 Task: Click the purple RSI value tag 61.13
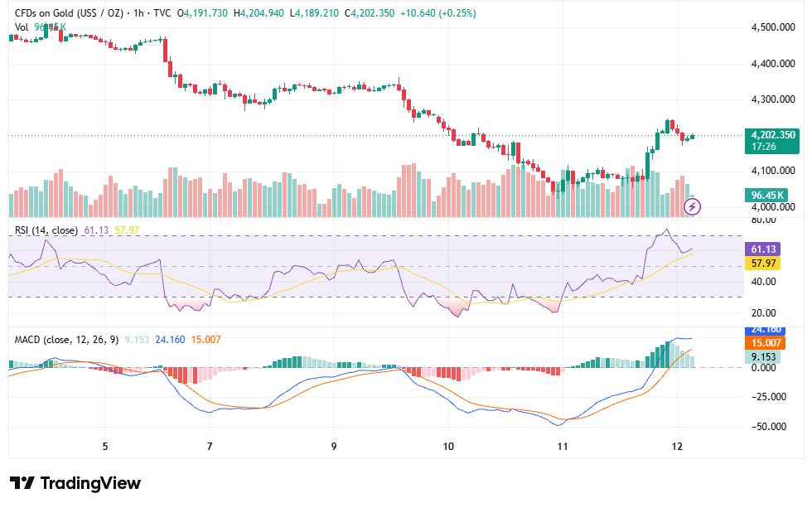pos(762,249)
